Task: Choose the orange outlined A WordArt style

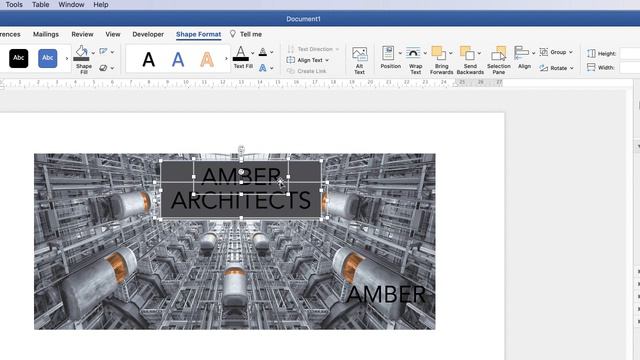Action: pyautogui.click(x=207, y=60)
